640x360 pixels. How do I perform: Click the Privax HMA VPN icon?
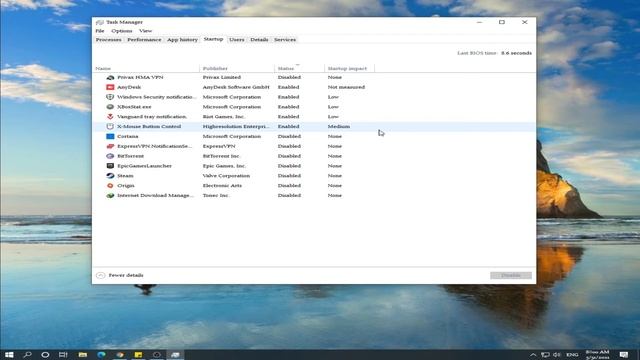point(110,77)
